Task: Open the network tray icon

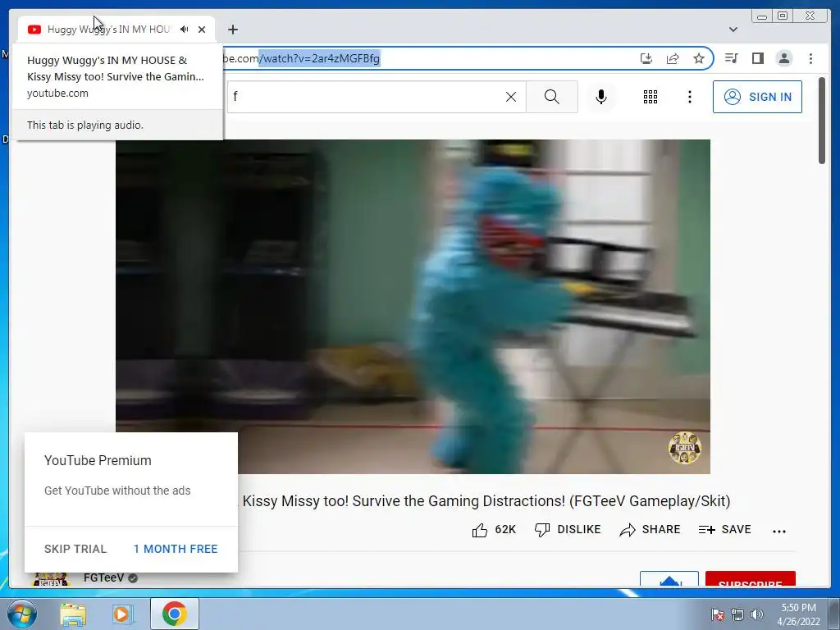Action: click(737, 614)
